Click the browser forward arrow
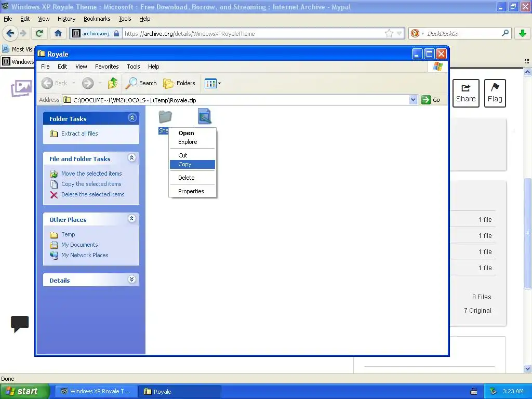The height and width of the screenshot is (399, 532). coord(23,33)
